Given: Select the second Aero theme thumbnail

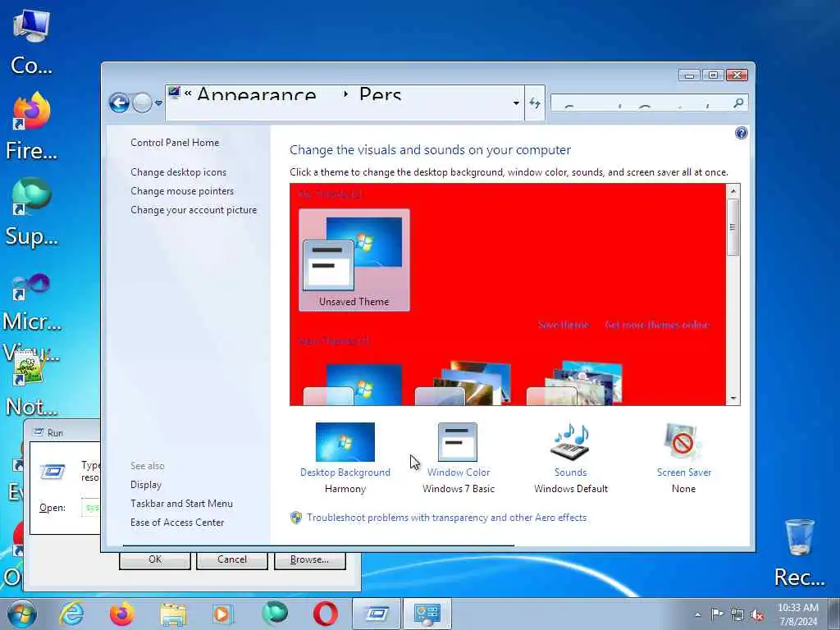Looking at the screenshot, I should 464,384.
